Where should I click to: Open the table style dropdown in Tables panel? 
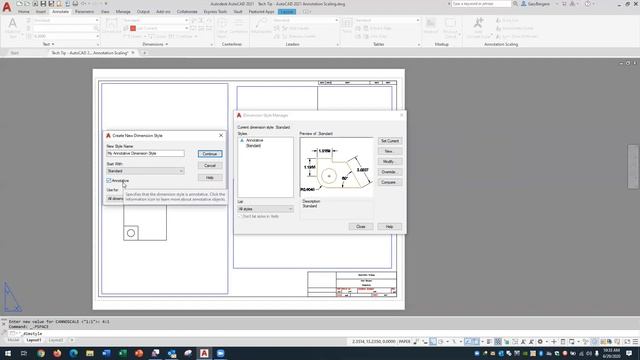click(387, 20)
